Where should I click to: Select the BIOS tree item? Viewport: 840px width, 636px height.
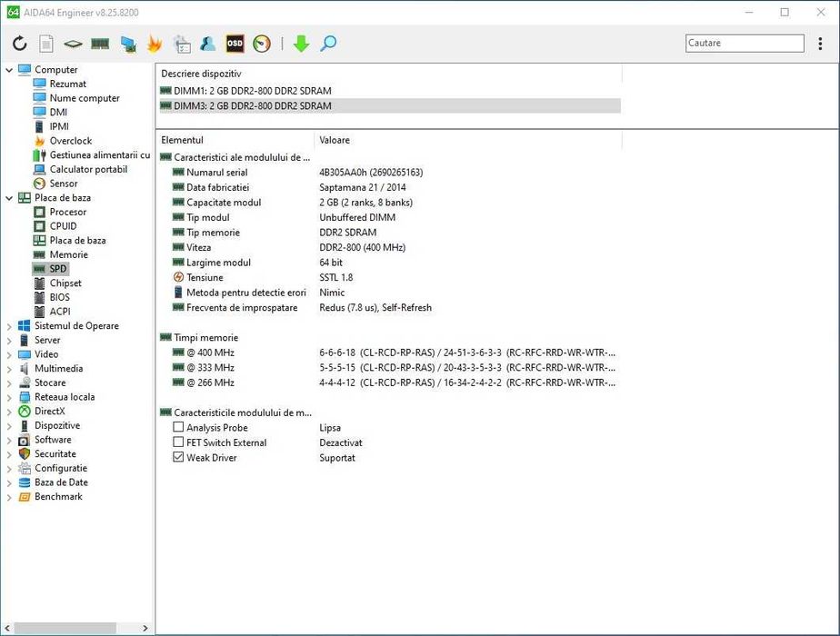click(x=59, y=297)
